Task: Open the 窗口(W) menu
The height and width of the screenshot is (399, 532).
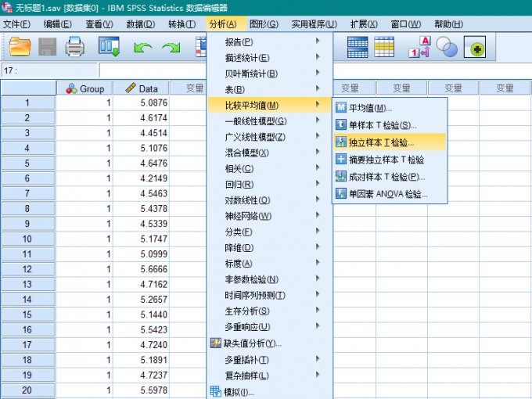Action: click(x=406, y=24)
